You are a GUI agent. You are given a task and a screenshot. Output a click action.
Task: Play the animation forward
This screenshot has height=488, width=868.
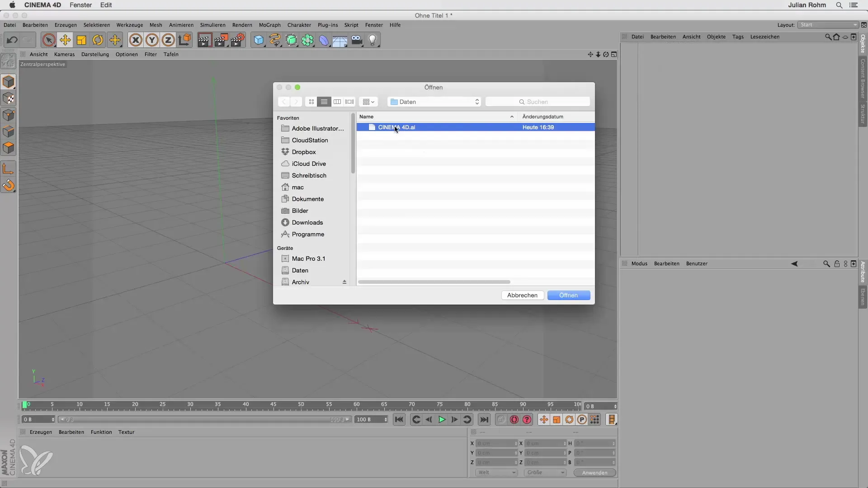click(x=442, y=420)
